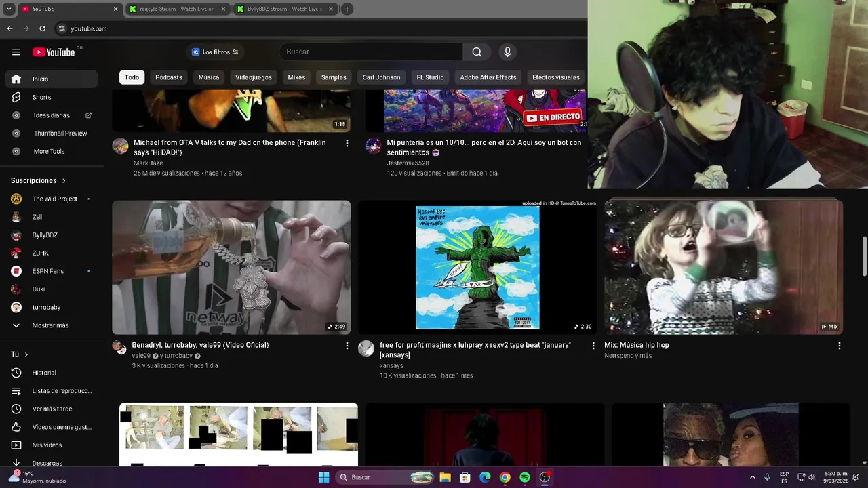Viewport: 868px width, 488px height.
Task: Open Mis videos in sidebar
Action: (52, 445)
